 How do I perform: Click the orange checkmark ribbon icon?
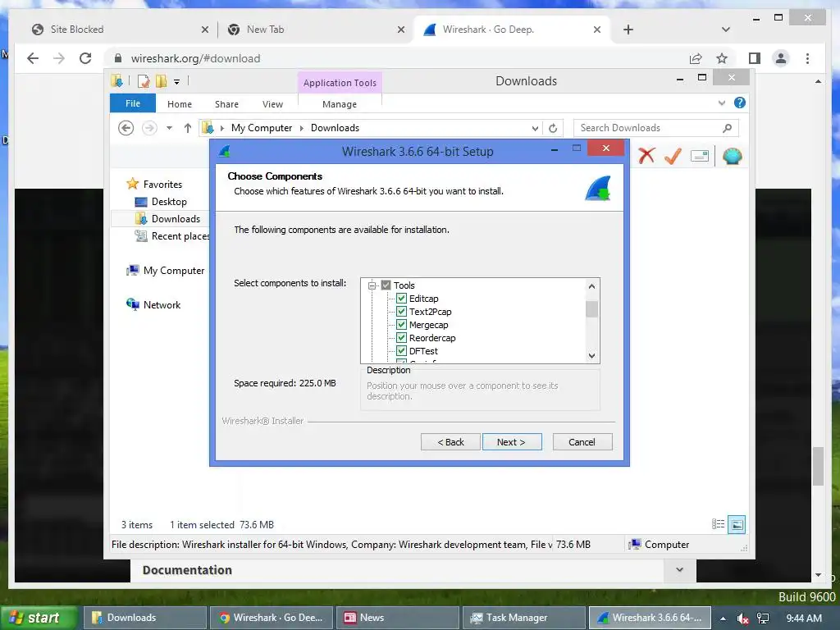pyautogui.click(x=673, y=156)
